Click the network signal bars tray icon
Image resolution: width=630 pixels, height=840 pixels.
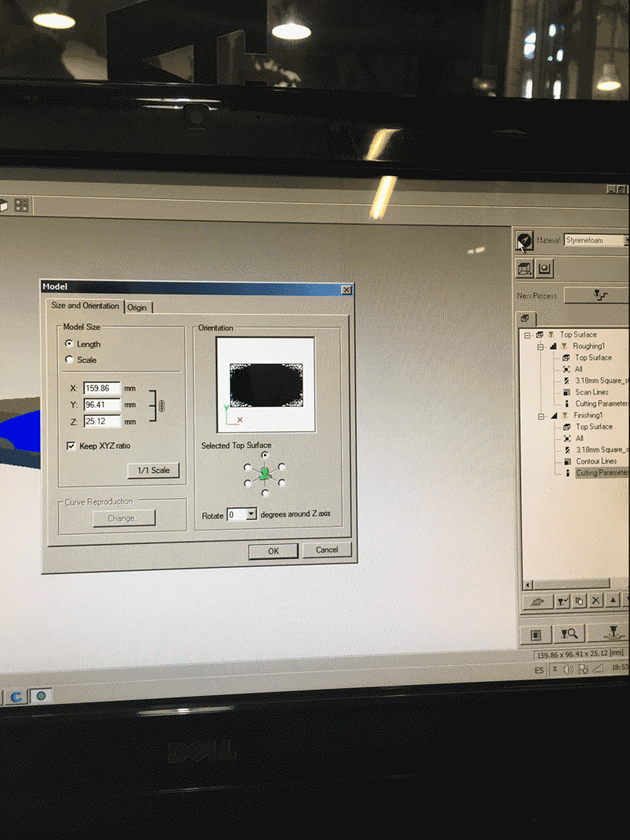[x=598, y=668]
